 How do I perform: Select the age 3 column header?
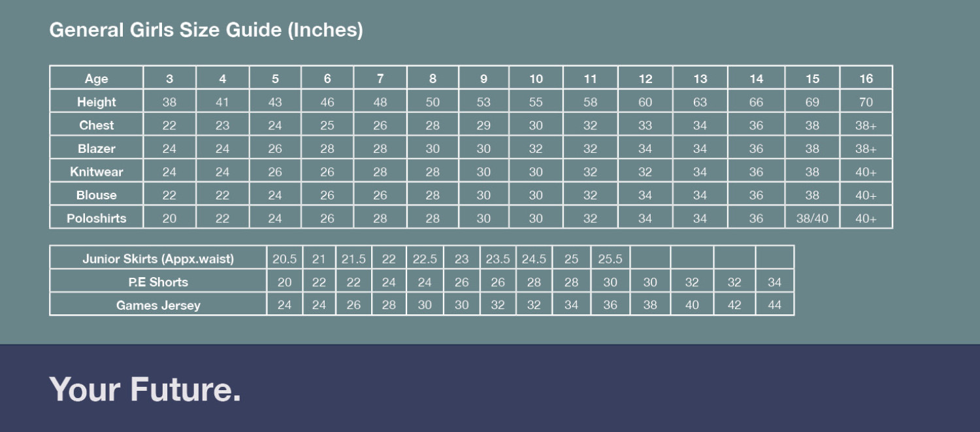click(x=169, y=79)
